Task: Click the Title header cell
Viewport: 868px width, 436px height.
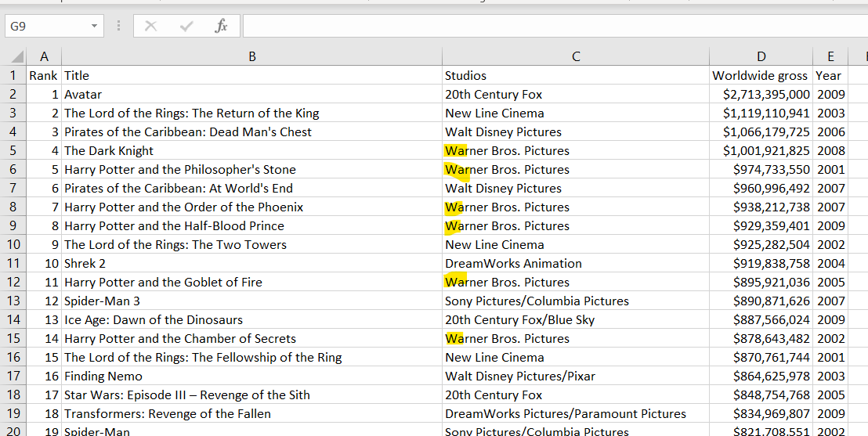Action: point(252,75)
